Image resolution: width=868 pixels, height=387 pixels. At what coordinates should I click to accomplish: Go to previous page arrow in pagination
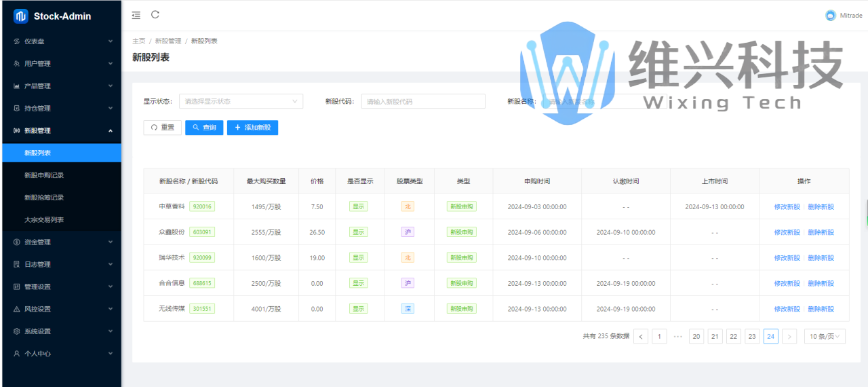pyautogui.click(x=641, y=336)
